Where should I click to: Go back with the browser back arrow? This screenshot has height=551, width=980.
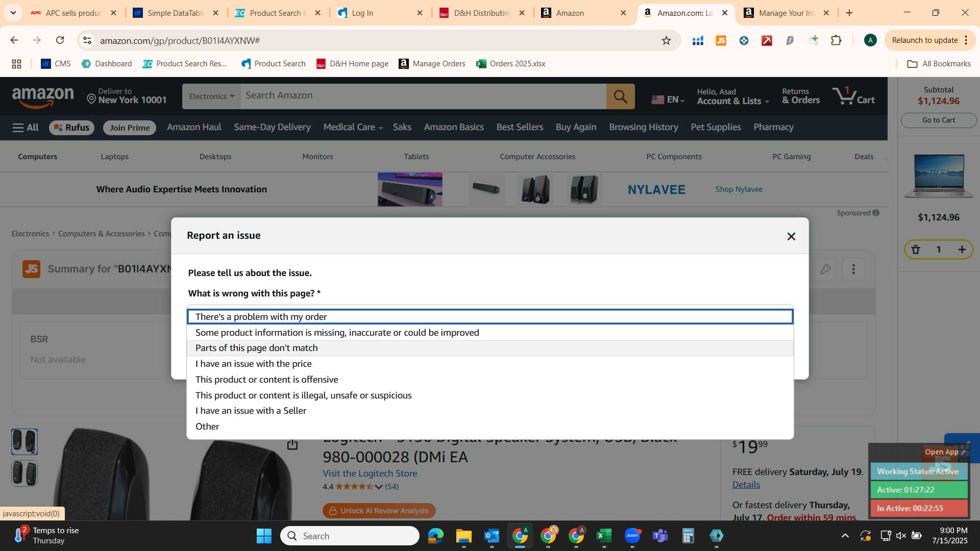14,40
